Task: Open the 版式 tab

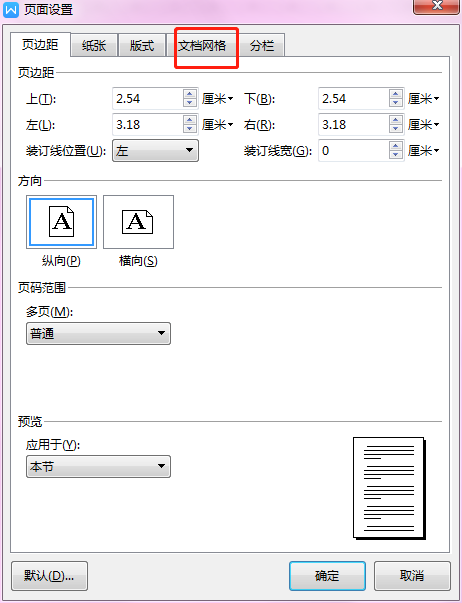Action: [x=142, y=46]
